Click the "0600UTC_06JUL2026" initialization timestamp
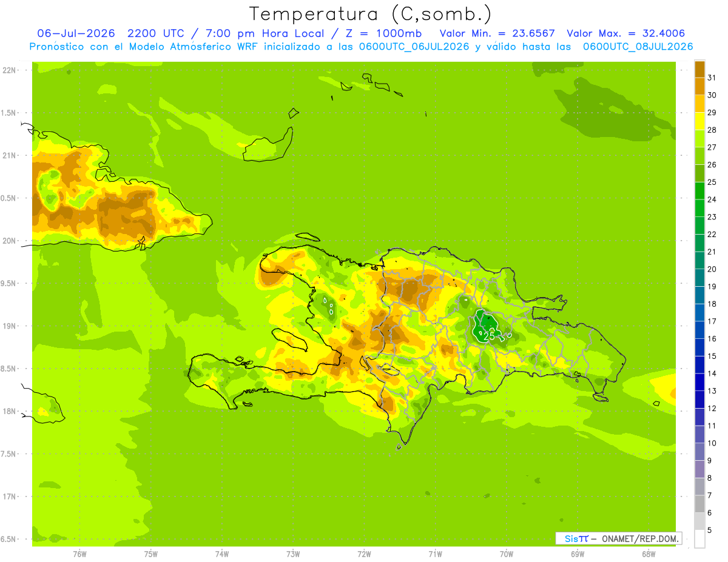The height and width of the screenshot is (562, 728). tap(414, 47)
